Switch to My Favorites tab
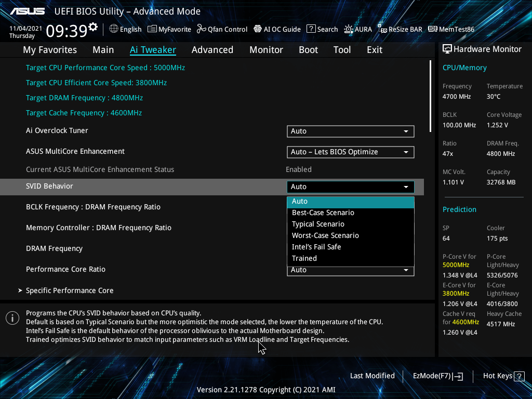 coord(50,50)
